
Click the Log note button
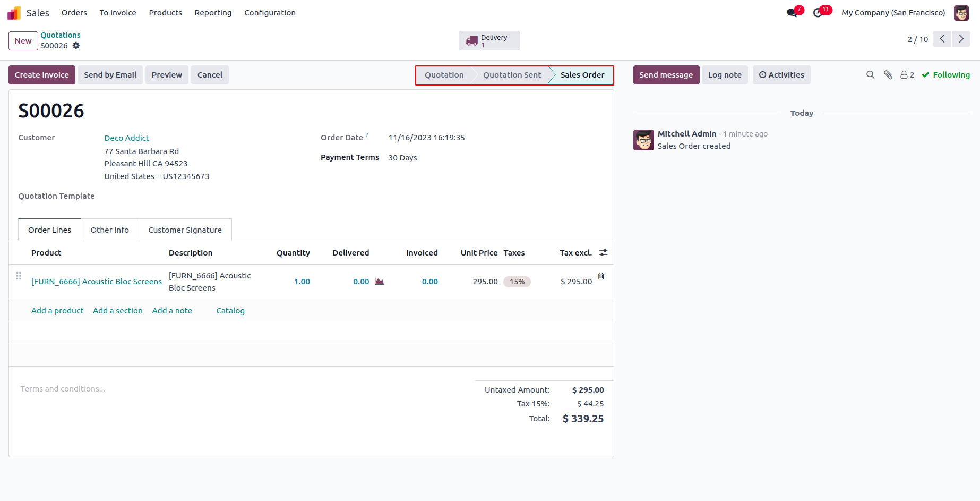[725, 75]
